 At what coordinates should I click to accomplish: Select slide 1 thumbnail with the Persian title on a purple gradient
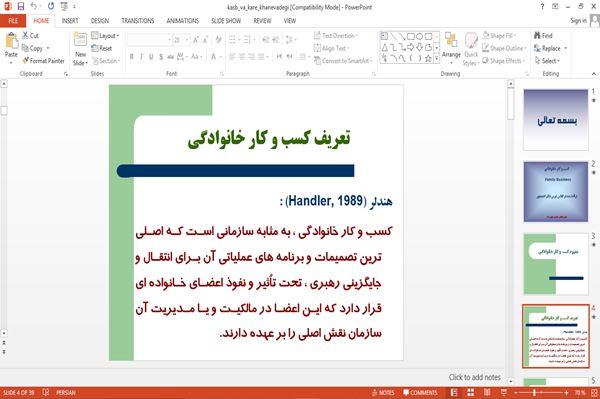(x=556, y=120)
